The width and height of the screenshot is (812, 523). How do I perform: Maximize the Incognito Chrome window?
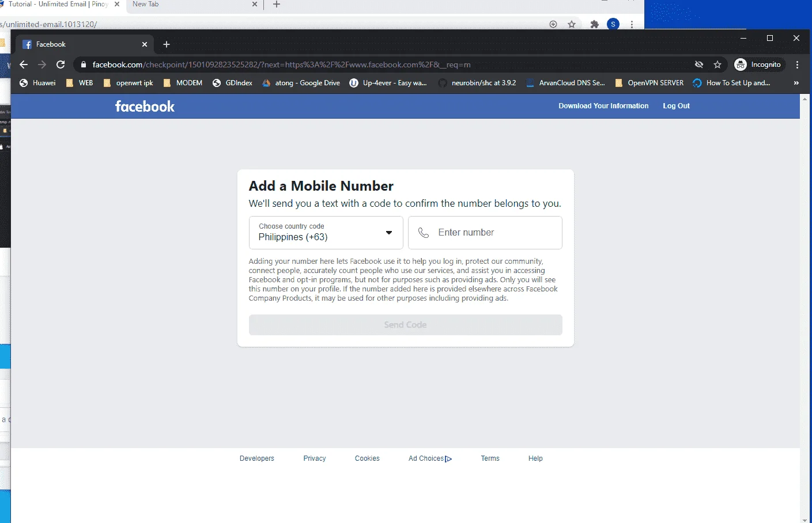tap(770, 38)
